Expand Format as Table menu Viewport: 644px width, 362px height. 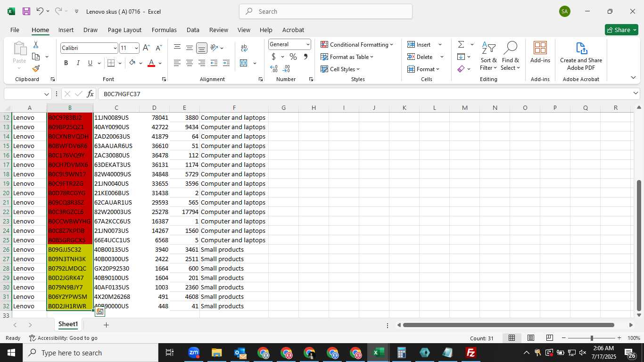coord(347,57)
